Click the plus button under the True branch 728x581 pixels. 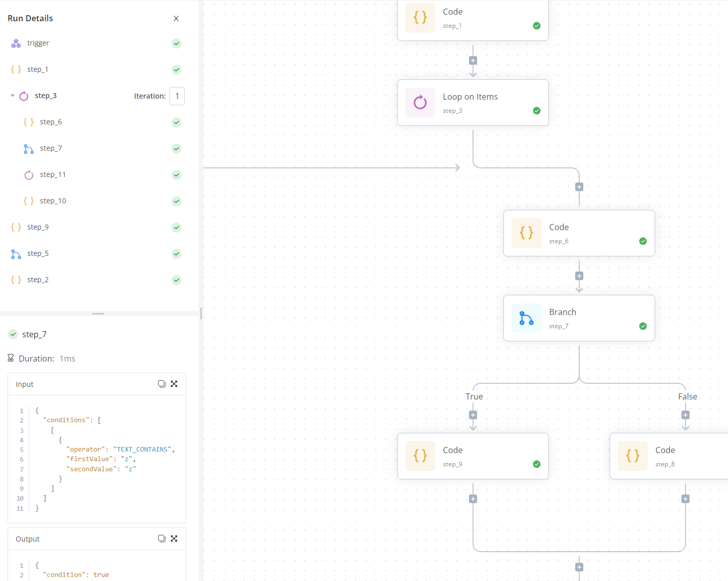(x=473, y=415)
